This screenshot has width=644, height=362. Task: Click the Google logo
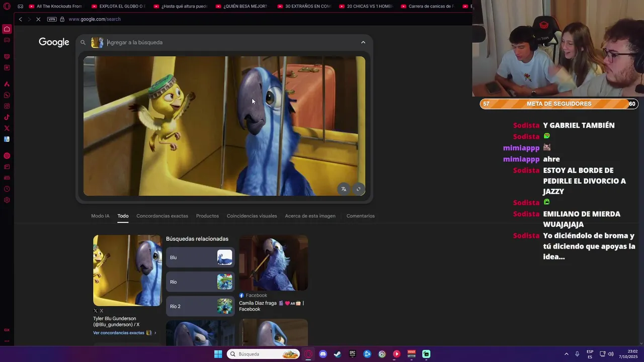[54, 43]
